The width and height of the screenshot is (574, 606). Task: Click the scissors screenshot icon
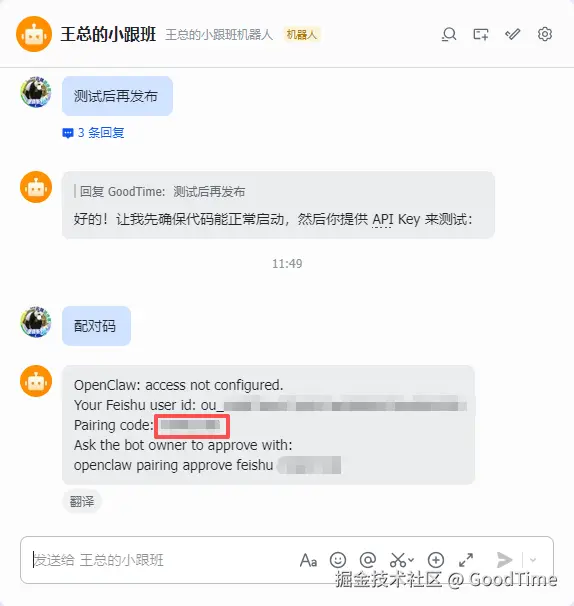398,560
